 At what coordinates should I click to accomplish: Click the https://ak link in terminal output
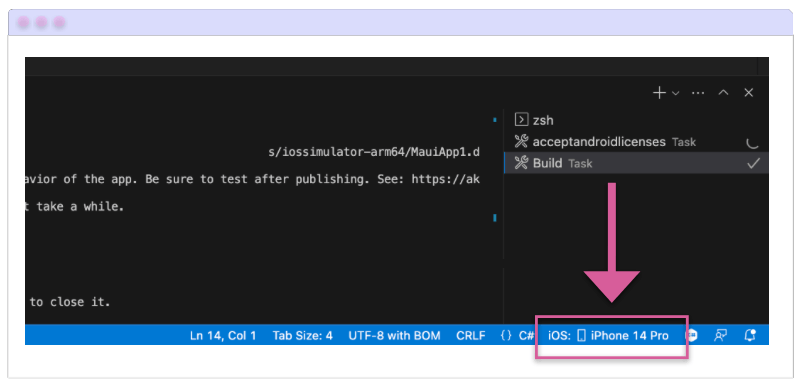[x=446, y=179]
